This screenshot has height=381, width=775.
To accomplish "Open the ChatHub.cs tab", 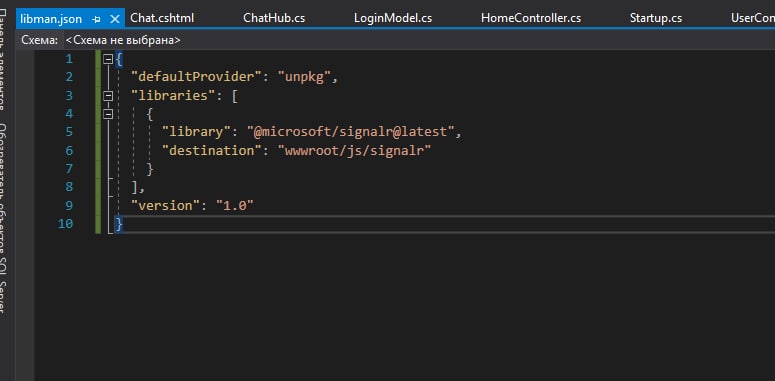I will [x=274, y=18].
